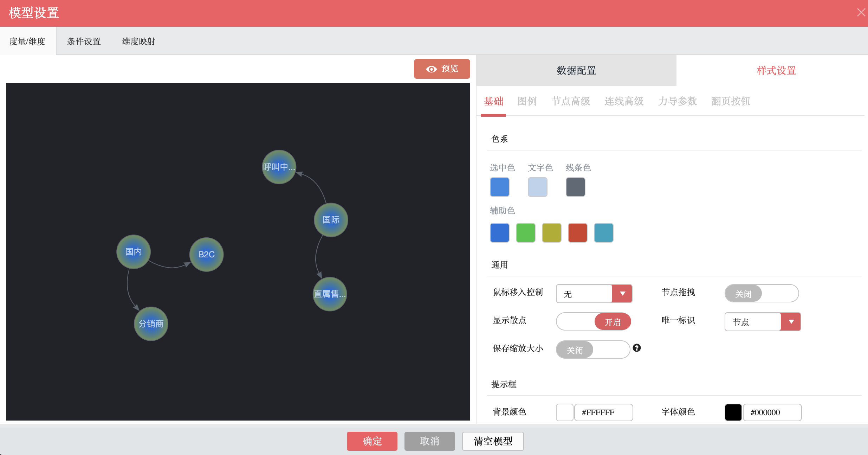This screenshot has height=455, width=868.
Task: Select the 国际 graph node
Action: click(331, 220)
